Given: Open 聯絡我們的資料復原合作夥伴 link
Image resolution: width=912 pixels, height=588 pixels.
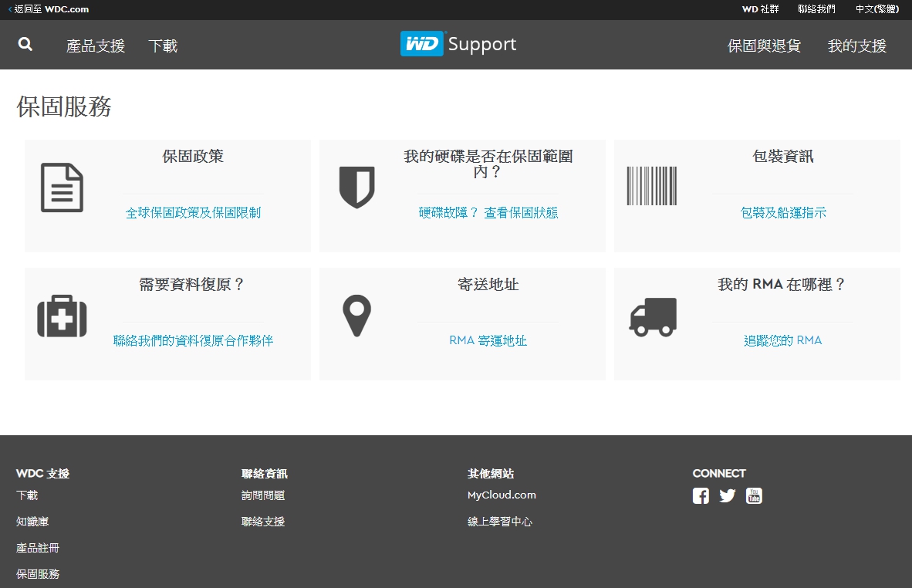Looking at the screenshot, I should click(193, 341).
